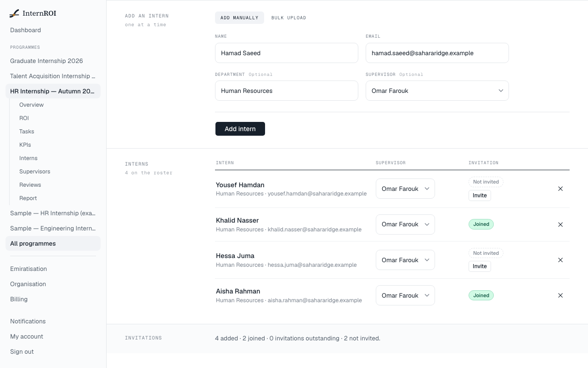Click the Add intern button
588x368 pixels.
[x=240, y=129]
